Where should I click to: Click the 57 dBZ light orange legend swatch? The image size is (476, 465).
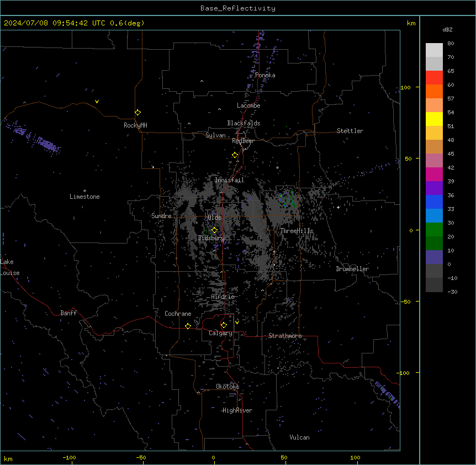[434, 105]
